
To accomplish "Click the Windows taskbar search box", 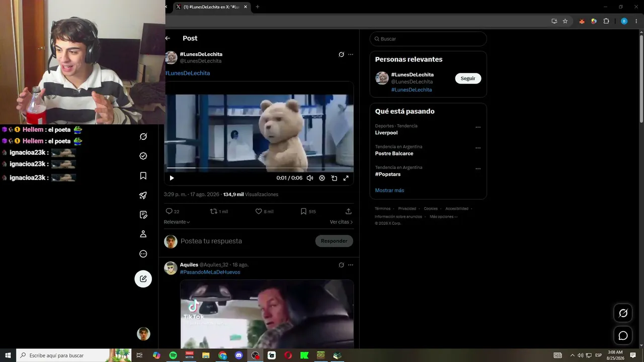I will [74, 355].
